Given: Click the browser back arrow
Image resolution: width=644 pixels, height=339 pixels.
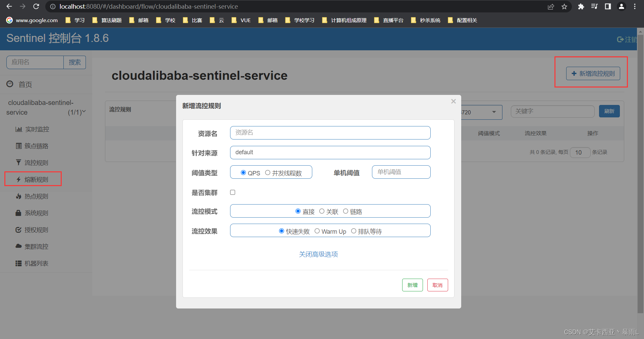Looking at the screenshot, I should (9, 6).
